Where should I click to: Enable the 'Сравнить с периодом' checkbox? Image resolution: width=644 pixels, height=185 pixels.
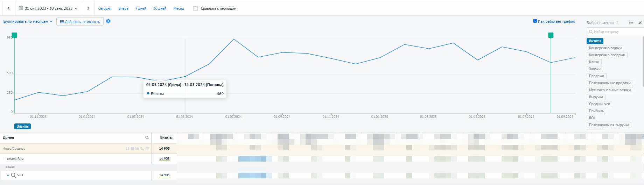[195, 8]
